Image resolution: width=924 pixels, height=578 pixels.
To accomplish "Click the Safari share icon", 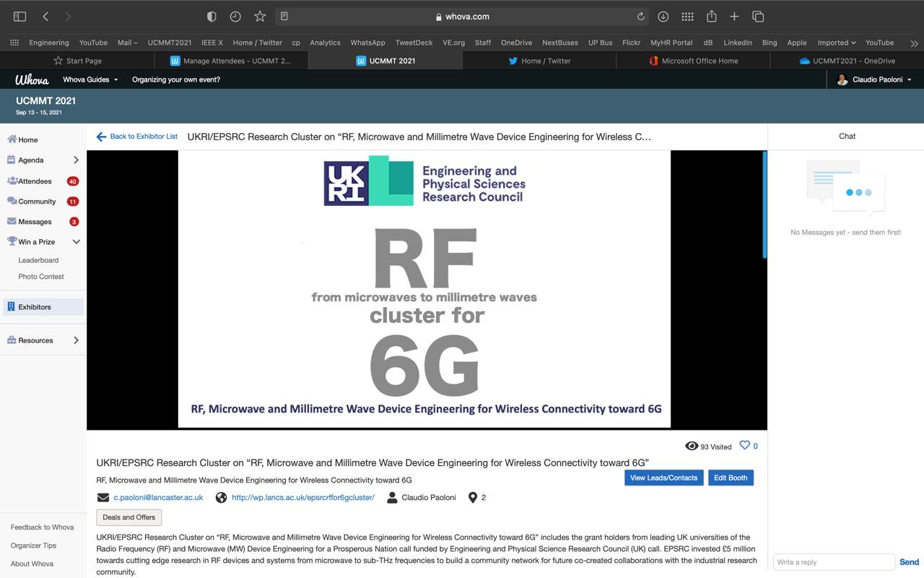I will coord(711,17).
